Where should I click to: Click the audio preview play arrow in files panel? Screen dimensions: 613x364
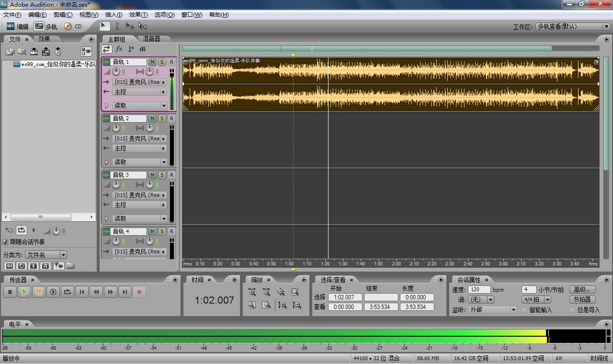point(34,230)
